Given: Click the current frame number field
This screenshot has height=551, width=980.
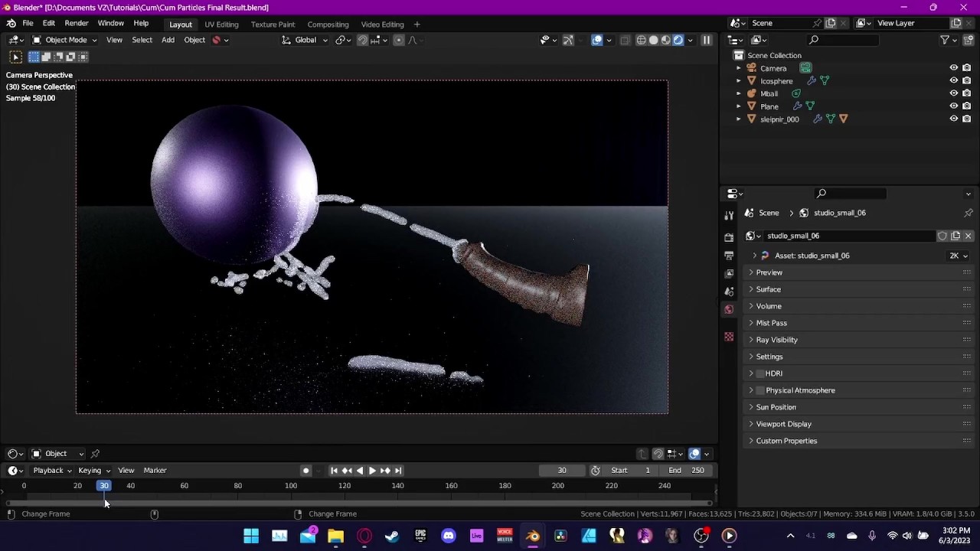Looking at the screenshot, I should click(562, 471).
